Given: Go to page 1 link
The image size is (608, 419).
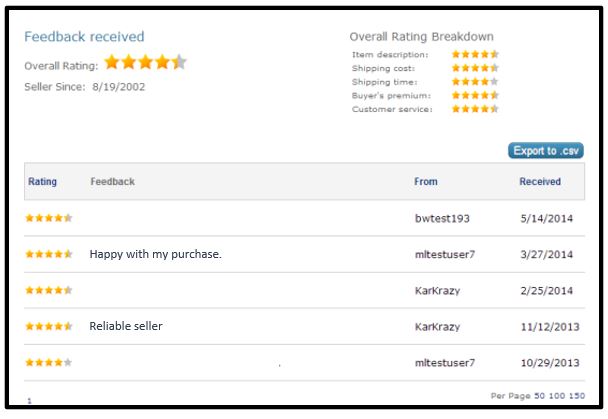Looking at the screenshot, I should (x=29, y=401).
